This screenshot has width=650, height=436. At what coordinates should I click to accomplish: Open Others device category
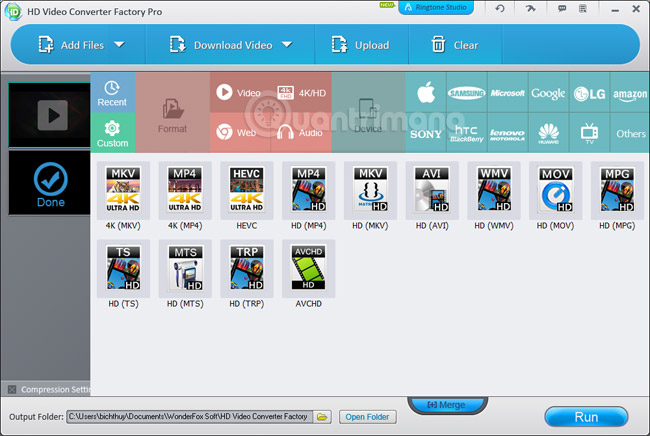[630, 133]
